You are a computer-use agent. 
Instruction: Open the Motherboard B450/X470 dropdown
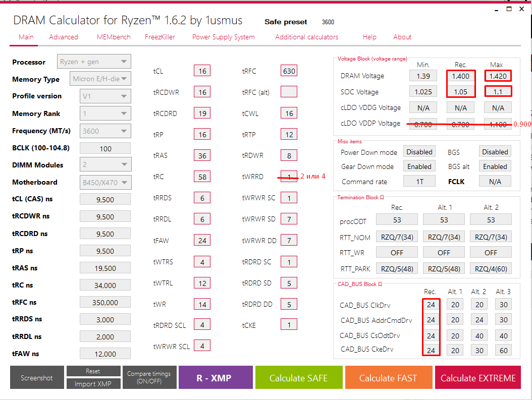pyautogui.click(x=105, y=183)
